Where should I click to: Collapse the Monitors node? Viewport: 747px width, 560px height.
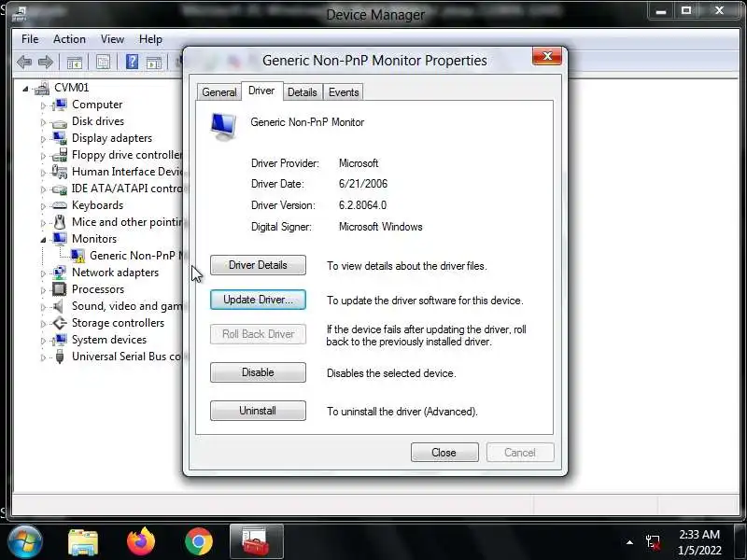(43, 240)
